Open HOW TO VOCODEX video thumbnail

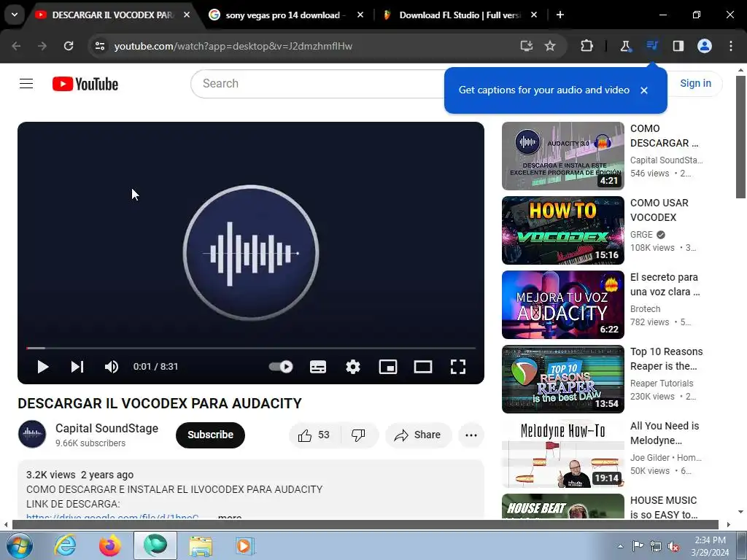[x=562, y=230]
